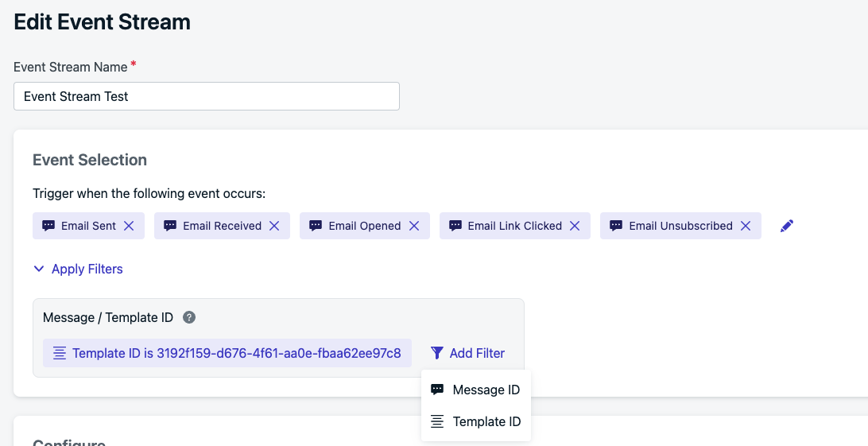Click the Apply Filters link
The width and height of the screenshot is (868, 446).
click(x=87, y=269)
